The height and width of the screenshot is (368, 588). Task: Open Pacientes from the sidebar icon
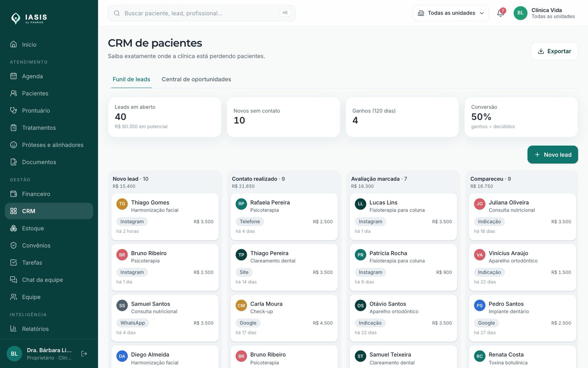(14, 93)
